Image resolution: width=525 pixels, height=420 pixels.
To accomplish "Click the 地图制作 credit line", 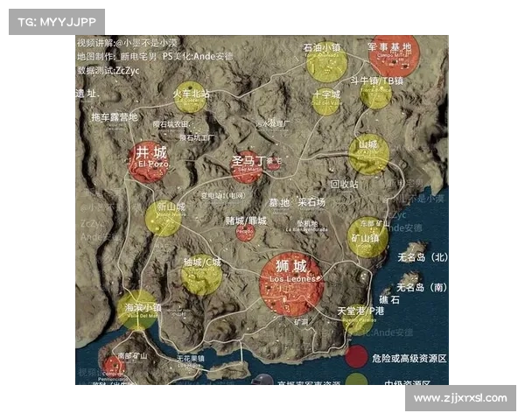I will tap(155, 56).
